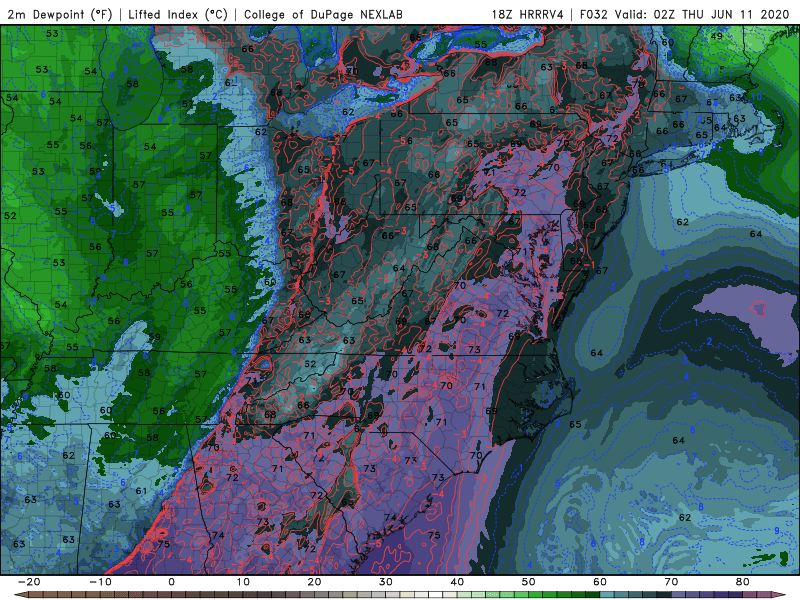Click the "F032" forecast hour text

tap(594, 14)
